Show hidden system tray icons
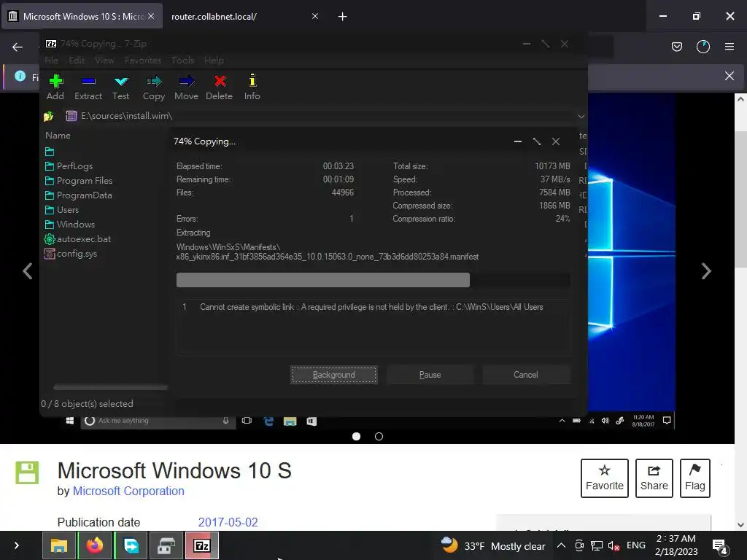 (x=561, y=545)
